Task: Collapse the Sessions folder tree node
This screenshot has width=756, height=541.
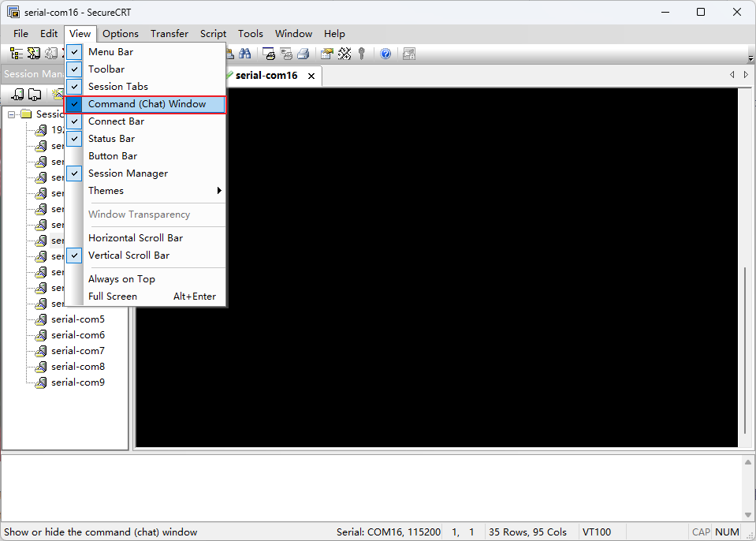Action: (11, 114)
